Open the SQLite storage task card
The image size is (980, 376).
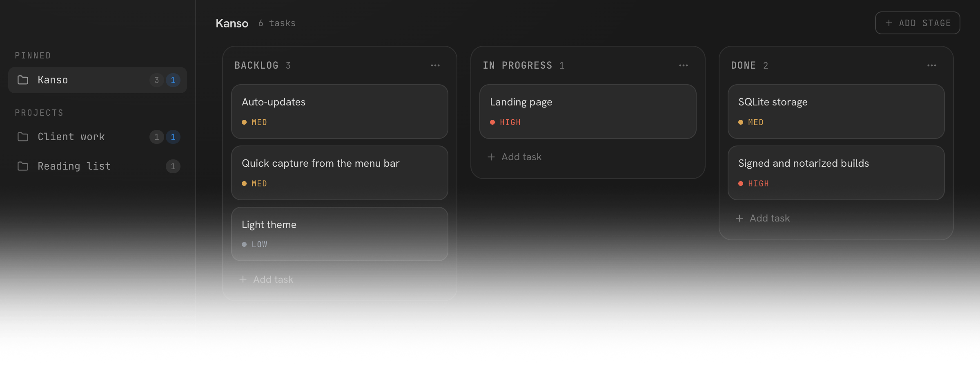tap(836, 112)
